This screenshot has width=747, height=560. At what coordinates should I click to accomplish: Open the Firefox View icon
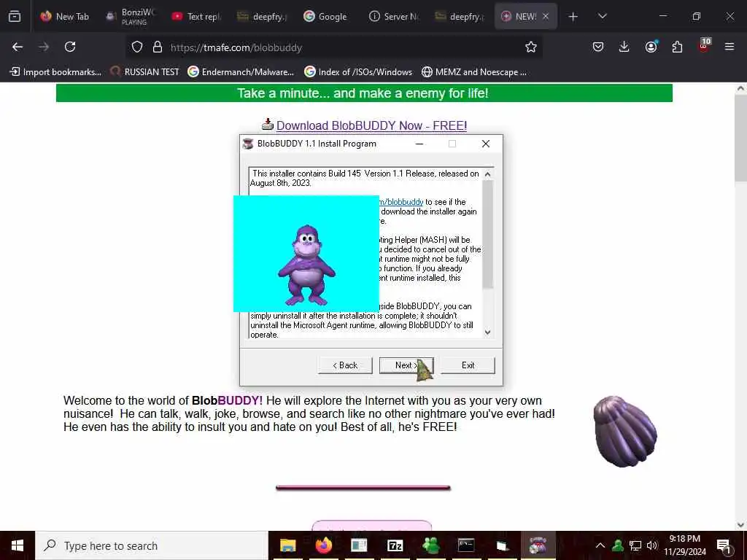15,16
